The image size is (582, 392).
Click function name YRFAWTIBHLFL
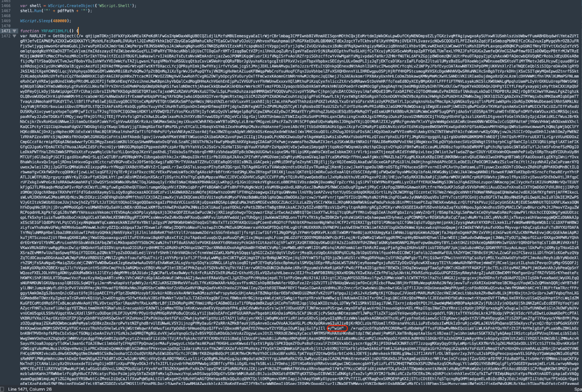point(55,31)
